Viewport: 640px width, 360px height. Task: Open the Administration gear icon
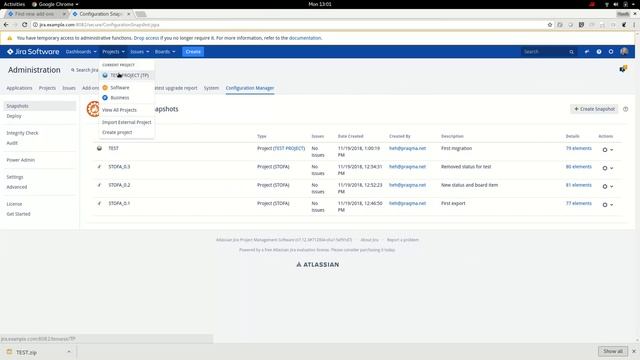click(611, 52)
